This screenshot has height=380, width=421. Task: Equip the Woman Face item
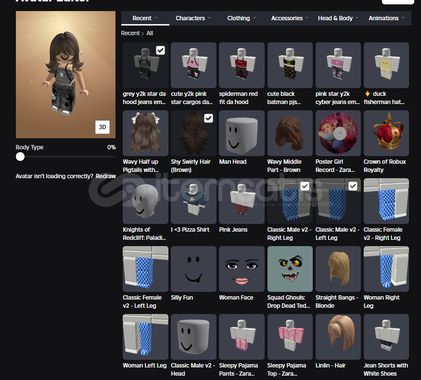coord(242,269)
